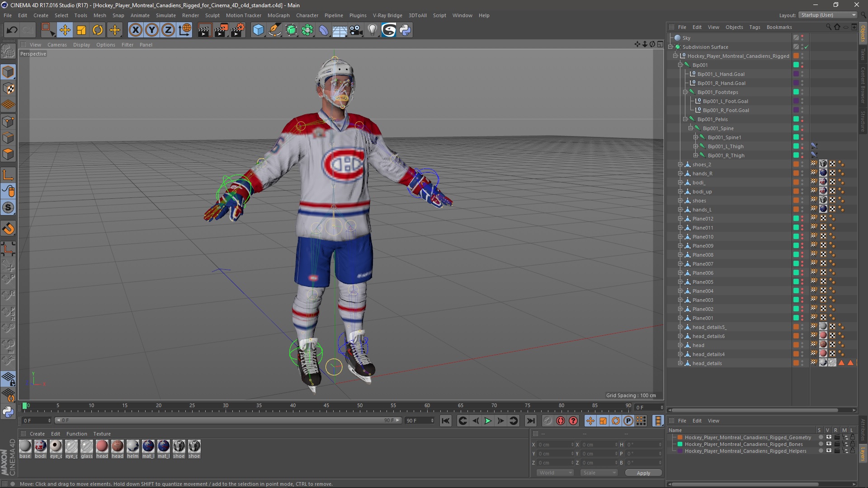Screen dimensions: 868x488
Task: Toggle X axis lock icon
Action: click(x=135, y=30)
